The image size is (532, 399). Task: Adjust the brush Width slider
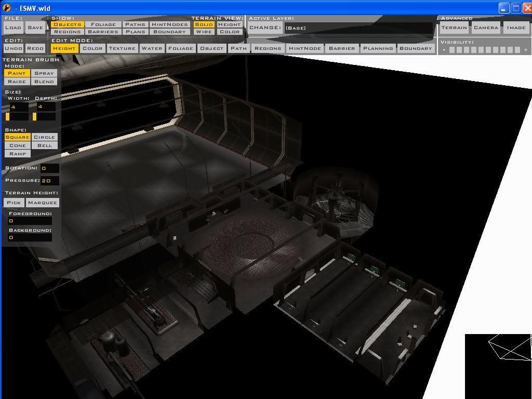[x=17, y=117]
